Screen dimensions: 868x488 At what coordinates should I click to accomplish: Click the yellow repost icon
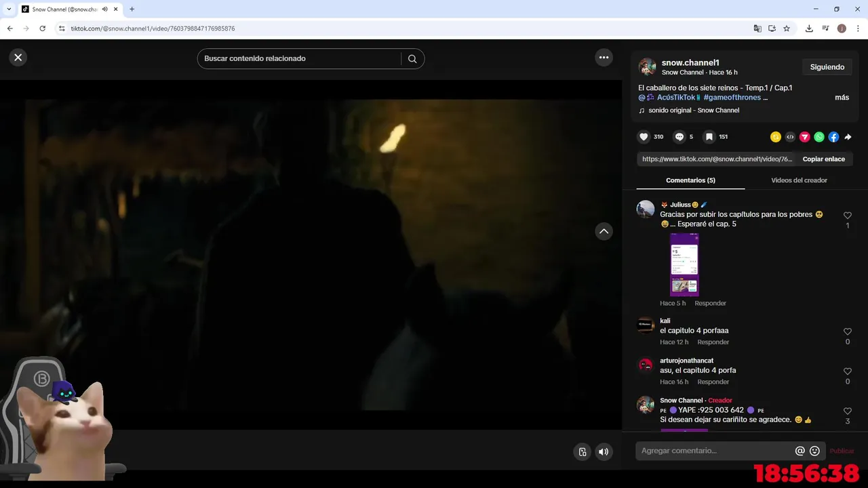click(x=776, y=137)
